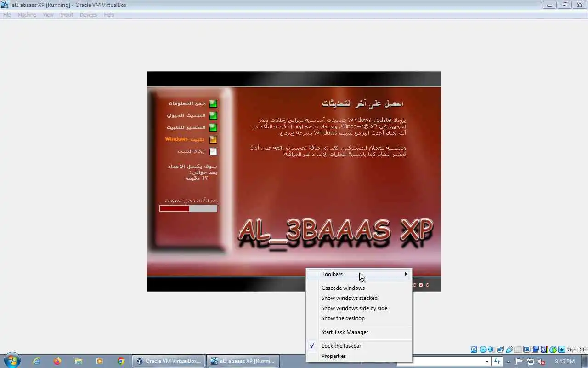Minimize the VirtualBox window
588x368 pixels.
click(549, 5)
